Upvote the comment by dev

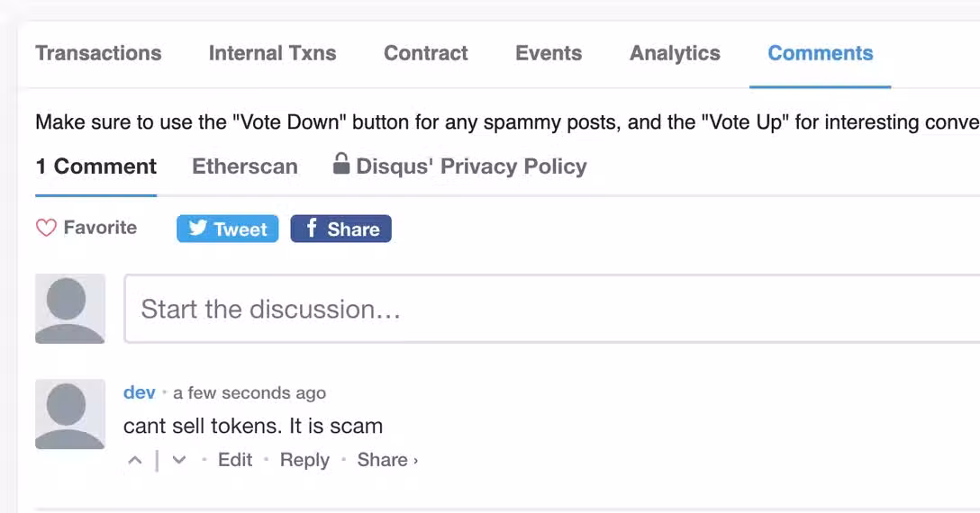[x=135, y=461]
